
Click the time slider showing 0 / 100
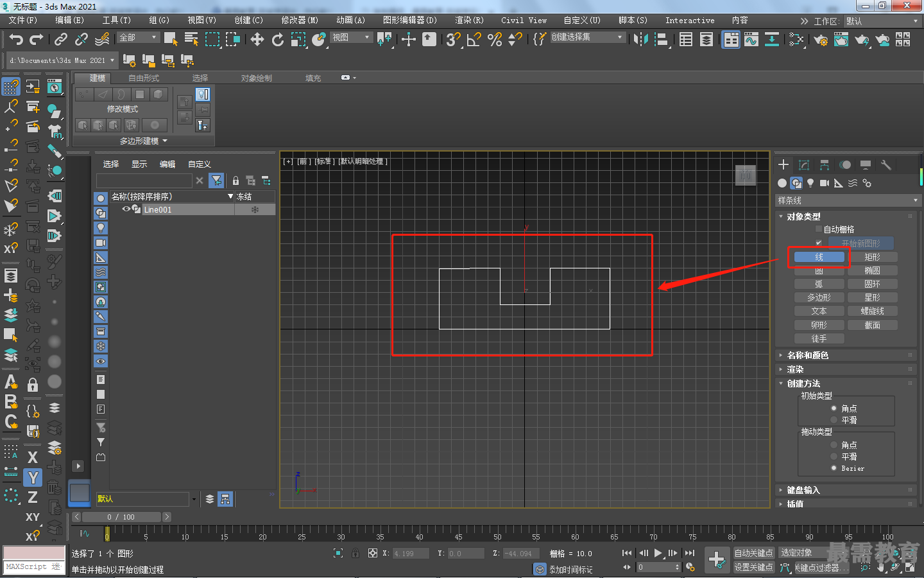[x=121, y=517]
